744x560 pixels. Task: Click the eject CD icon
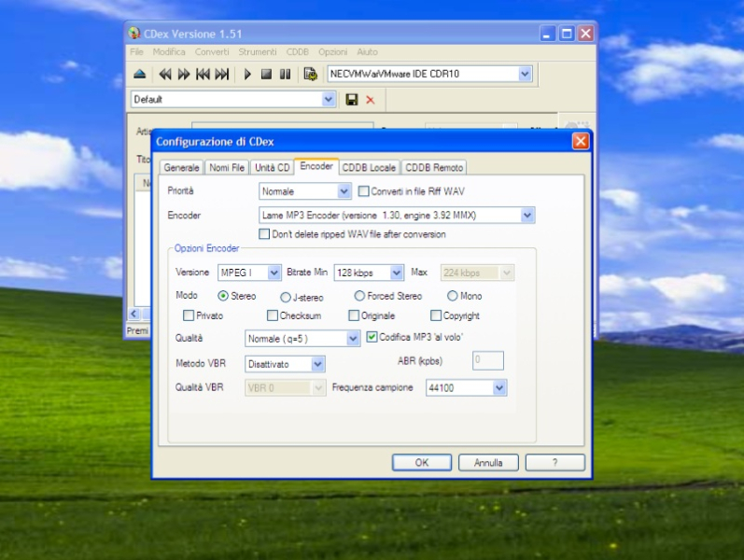pos(139,74)
